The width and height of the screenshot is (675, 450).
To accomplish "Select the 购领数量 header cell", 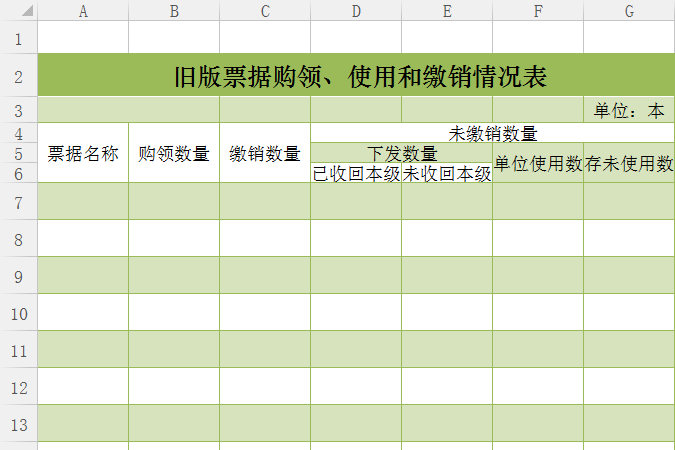I will pyautogui.click(x=174, y=153).
